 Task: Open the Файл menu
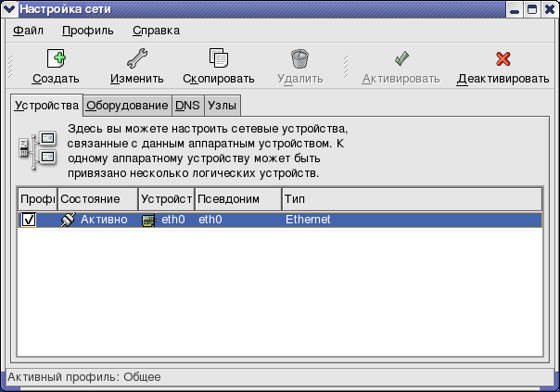pos(29,31)
